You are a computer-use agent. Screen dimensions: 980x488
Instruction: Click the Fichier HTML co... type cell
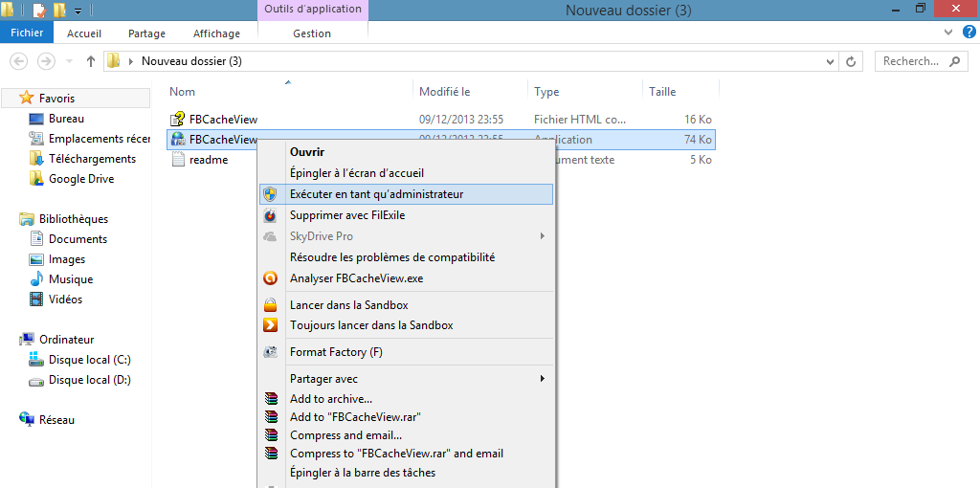[580, 120]
